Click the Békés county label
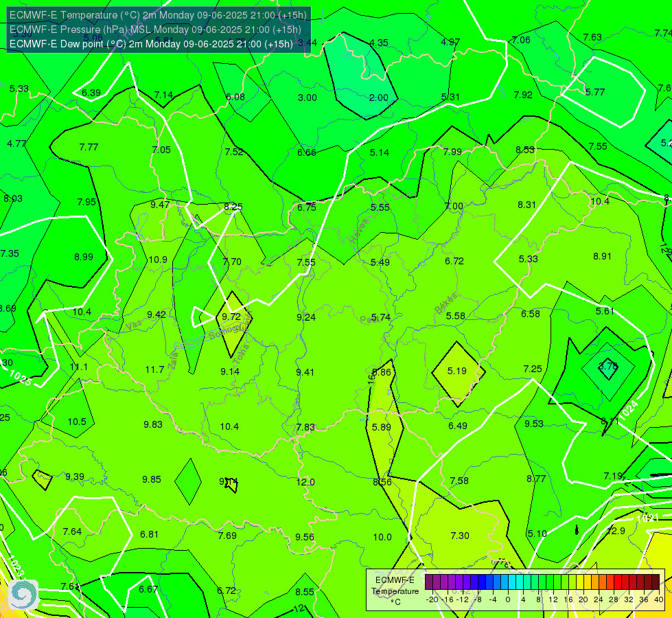Image resolution: width=672 pixels, height=618 pixels. pyautogui.click(x=445, y=304)
